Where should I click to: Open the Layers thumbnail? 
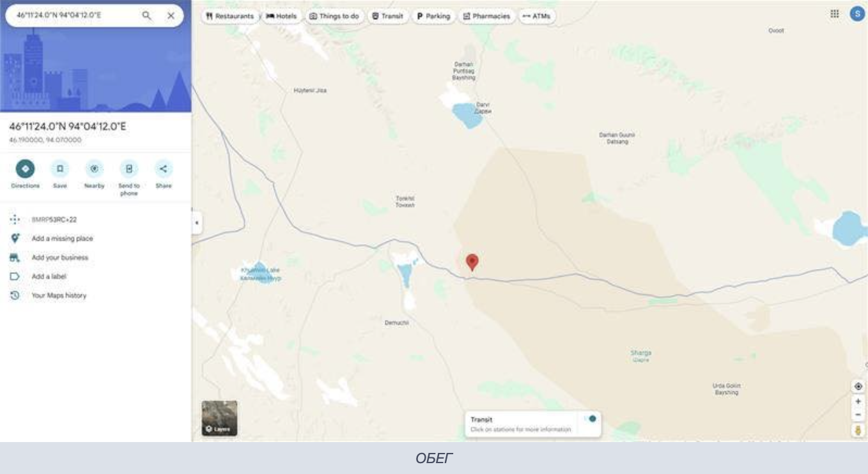tap(219, 418)
